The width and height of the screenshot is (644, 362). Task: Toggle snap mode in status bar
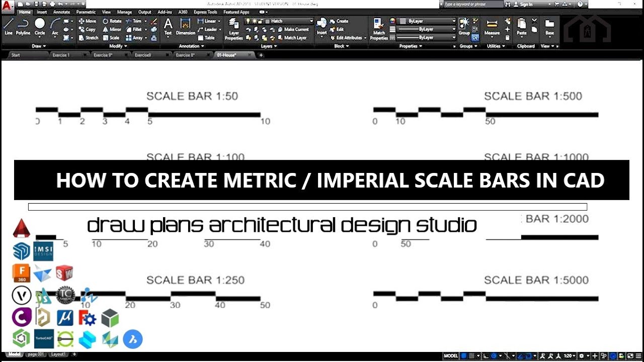471,356
